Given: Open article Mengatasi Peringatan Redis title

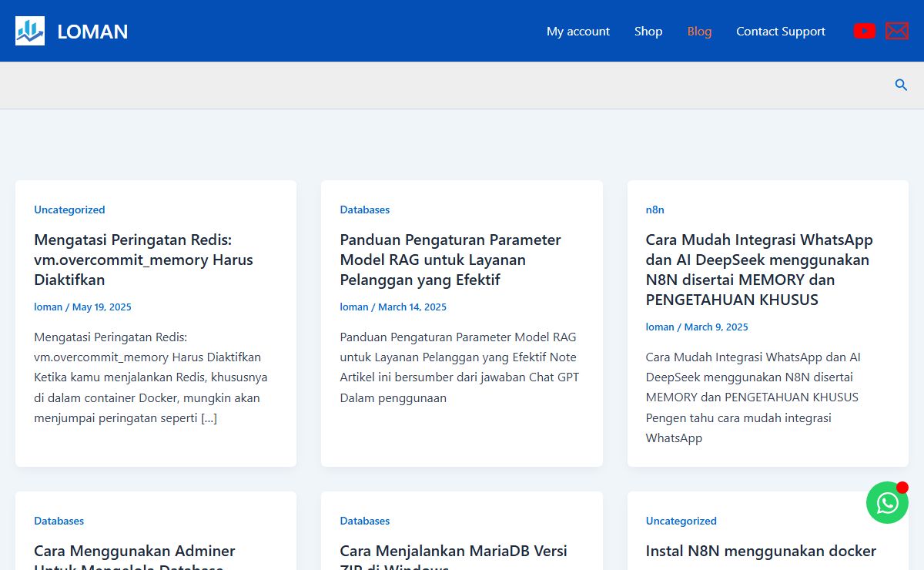Looking at the screenshot, I should pos(143,260).
